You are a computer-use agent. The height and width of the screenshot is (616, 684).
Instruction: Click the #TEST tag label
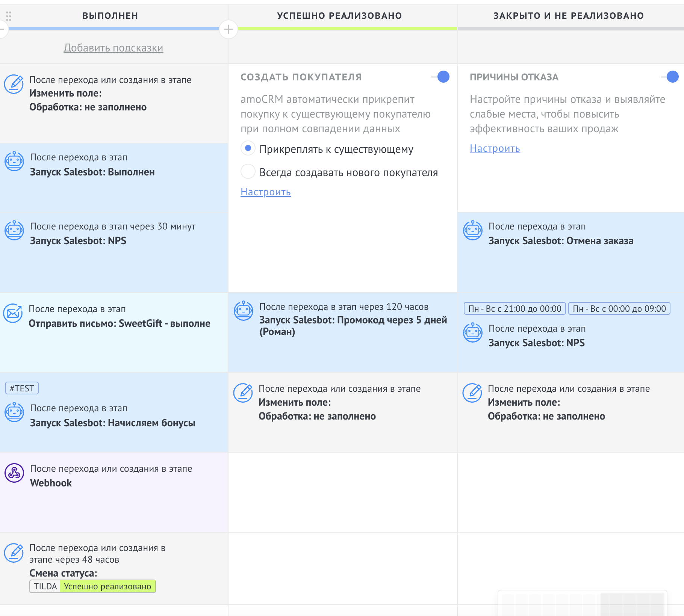tap(22, 388)
